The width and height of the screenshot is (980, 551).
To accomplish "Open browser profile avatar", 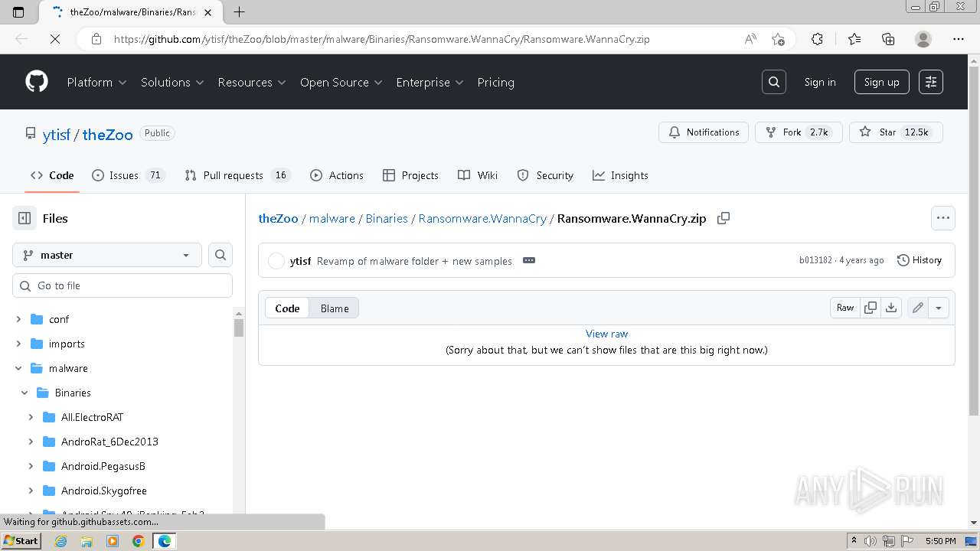I will click(x=923, y=39).
